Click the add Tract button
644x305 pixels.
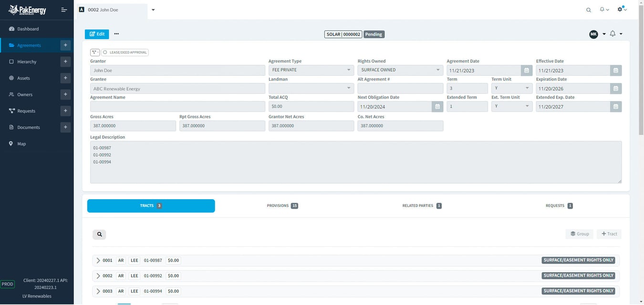(x=609, y=234)
